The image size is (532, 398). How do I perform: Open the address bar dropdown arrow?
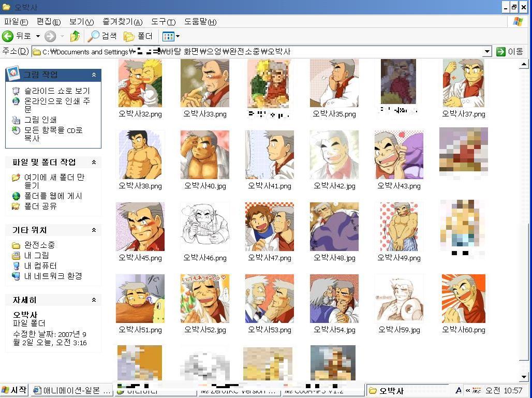click(x=487, y=52)
